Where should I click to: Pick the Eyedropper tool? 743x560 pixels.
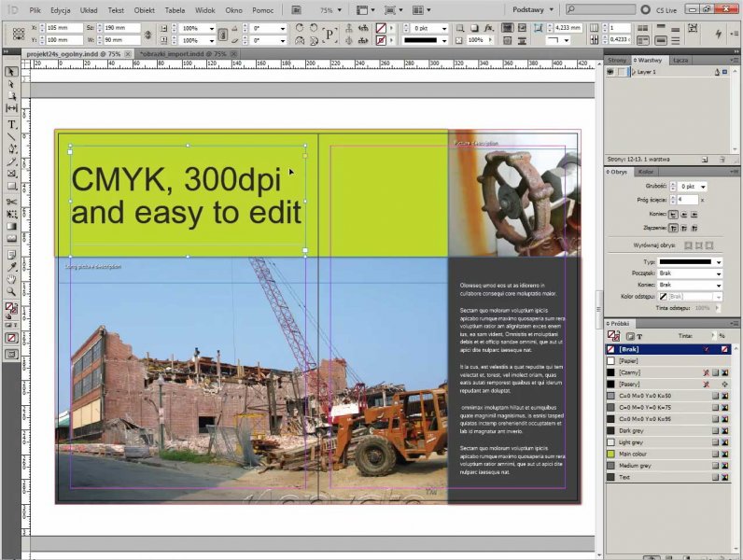click(12, 266)
